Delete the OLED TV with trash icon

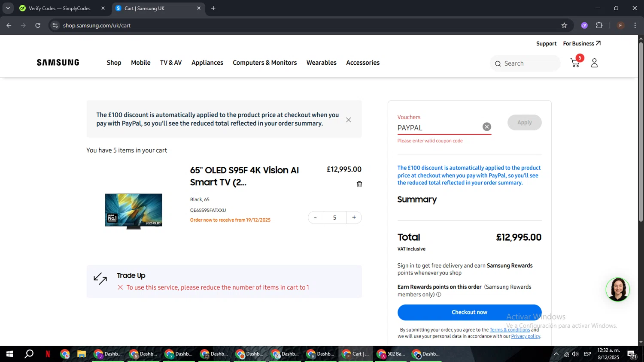pyautogui.click(x=359, y=184)
